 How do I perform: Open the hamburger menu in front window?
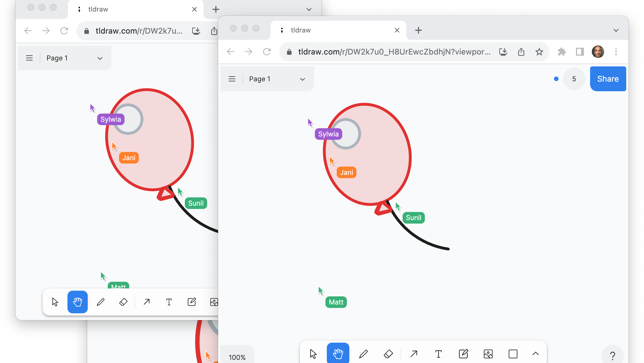pyautogui.click(x=232, y=79)
